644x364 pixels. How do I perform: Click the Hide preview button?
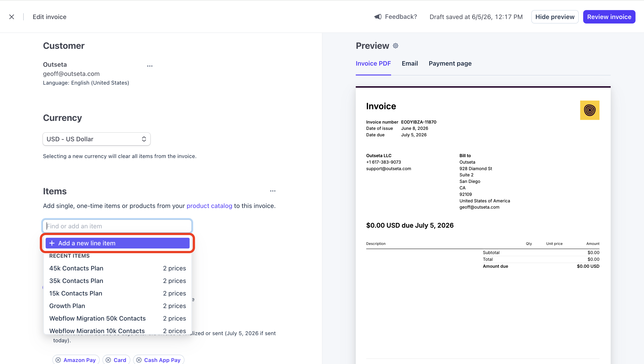pyautogui.click(x=555, y=17)
